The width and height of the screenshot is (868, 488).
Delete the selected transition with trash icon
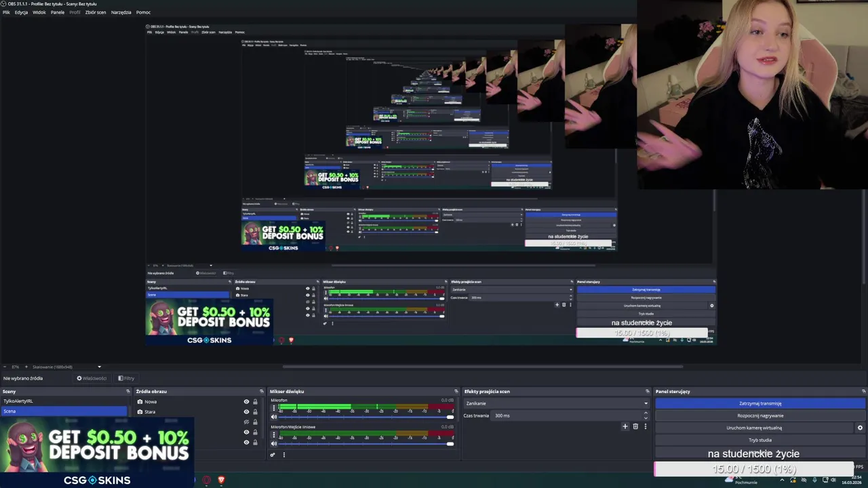coord(635,426)
